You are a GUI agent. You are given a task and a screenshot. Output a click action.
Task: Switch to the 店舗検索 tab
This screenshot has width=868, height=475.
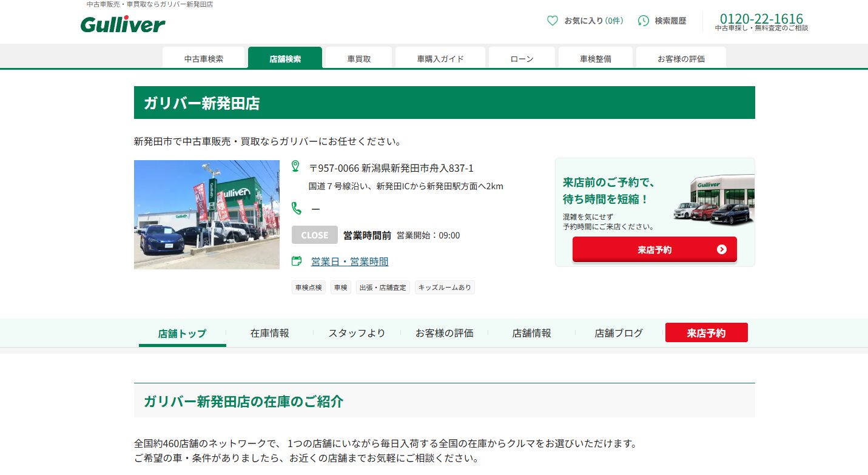(285, 58)
